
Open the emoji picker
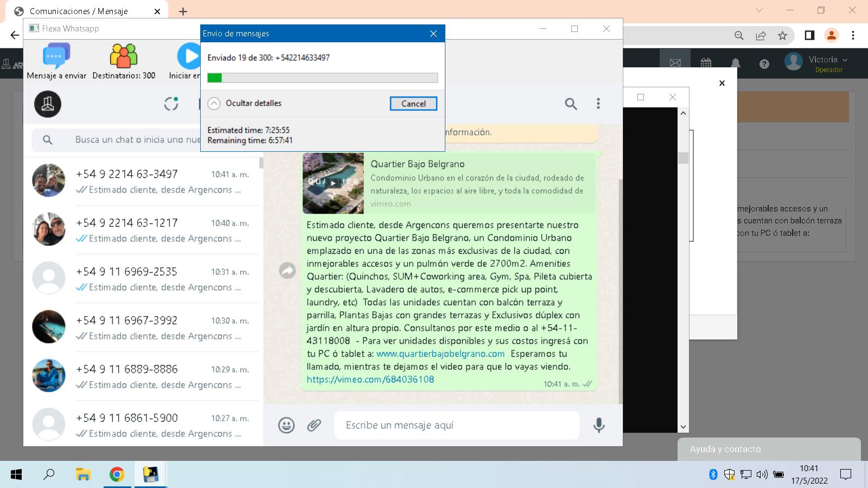click(286, 425)
